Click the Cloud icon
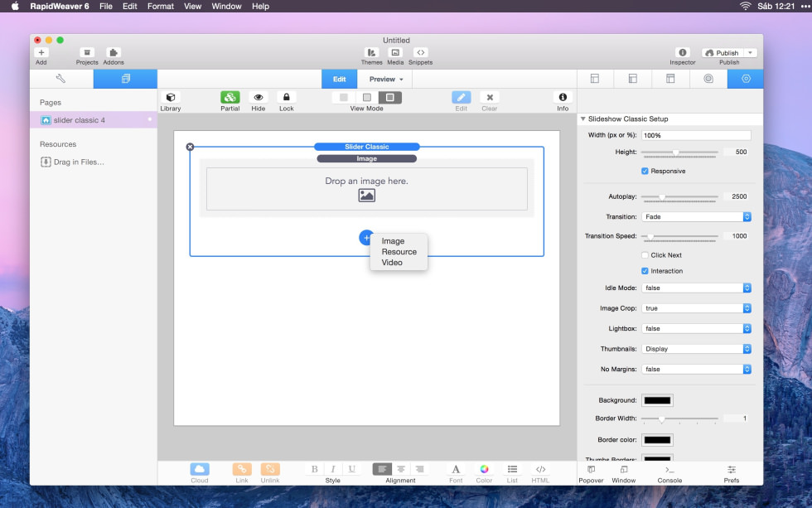 [200, 469]
